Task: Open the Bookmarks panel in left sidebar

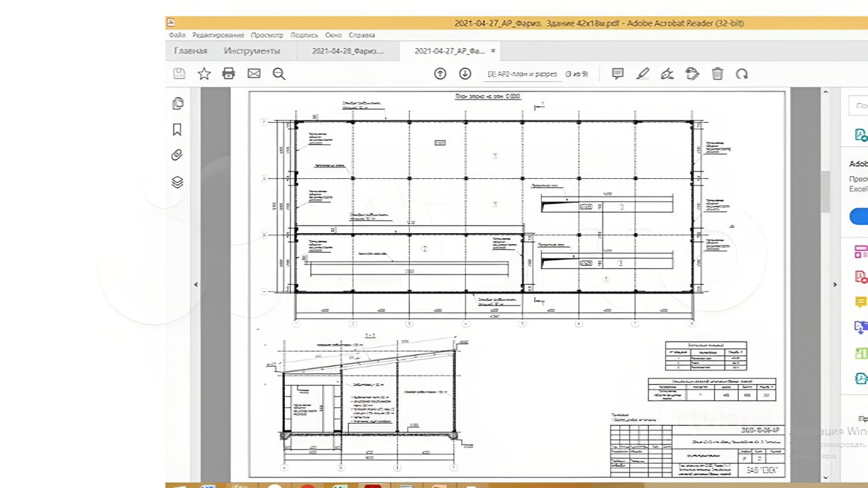Action: tap(177, 129)
